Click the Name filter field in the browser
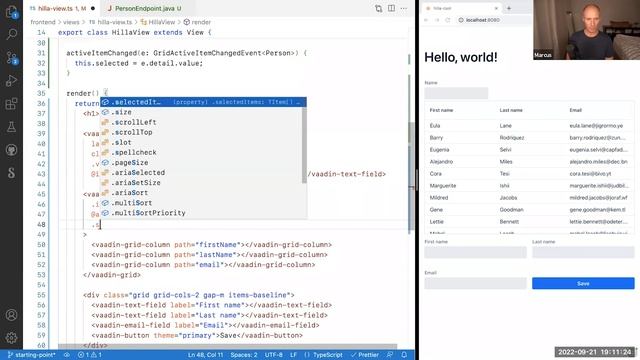The height and width of the screenshot is (360, 640). point(456,93)
